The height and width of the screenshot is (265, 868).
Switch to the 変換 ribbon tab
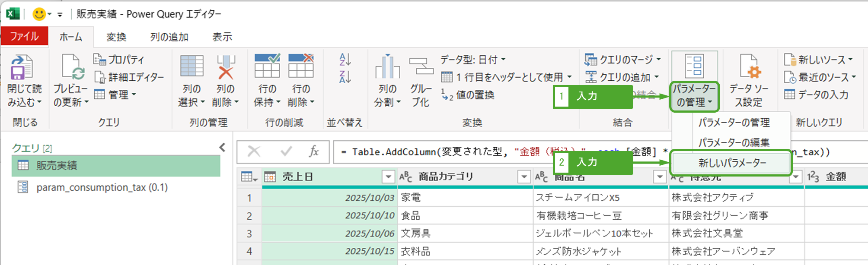pyautogui.click(x=116, y=37)
